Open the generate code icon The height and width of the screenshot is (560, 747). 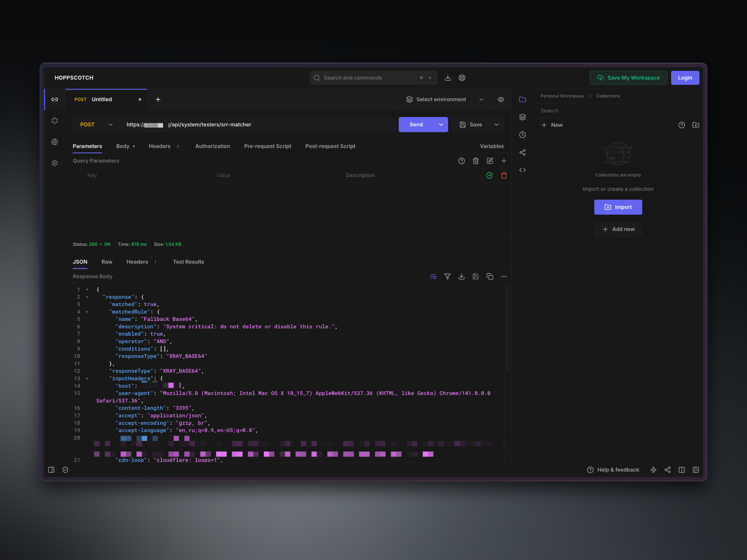tap(523, 170)
